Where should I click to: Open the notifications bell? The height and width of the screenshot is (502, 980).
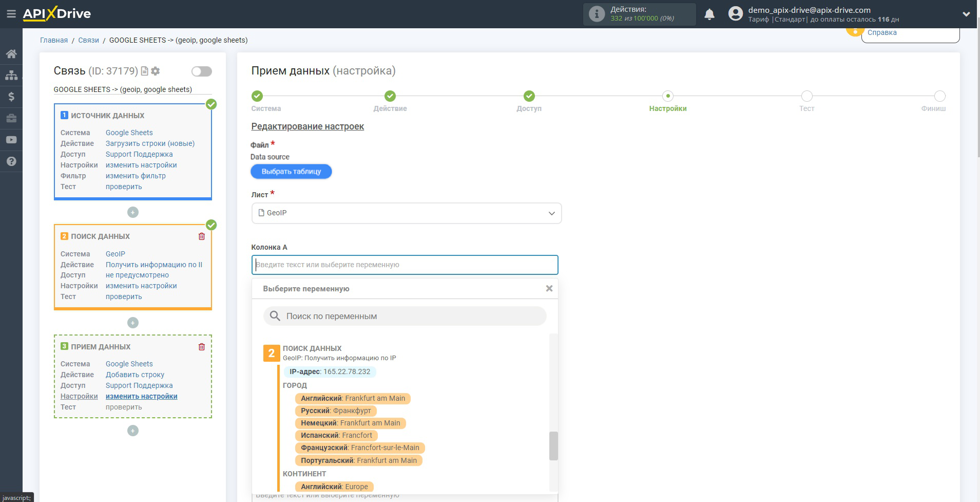pyautogui.click(x=709, y=14)
